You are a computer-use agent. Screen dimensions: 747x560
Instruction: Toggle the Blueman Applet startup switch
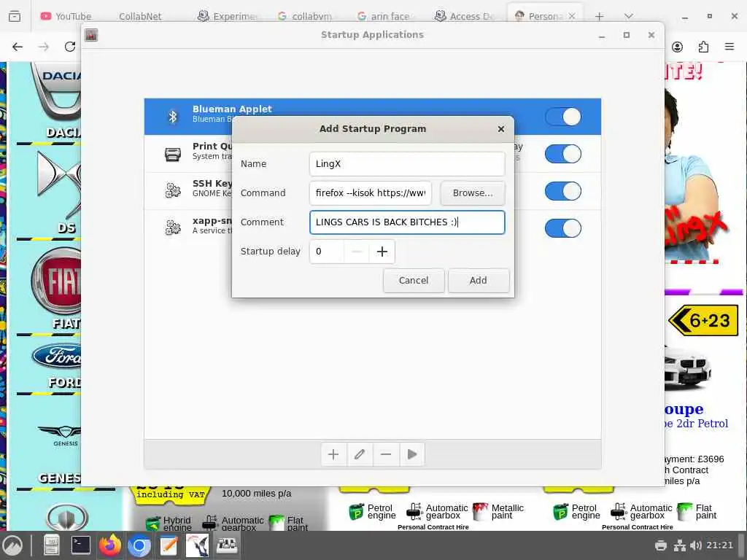562,117
